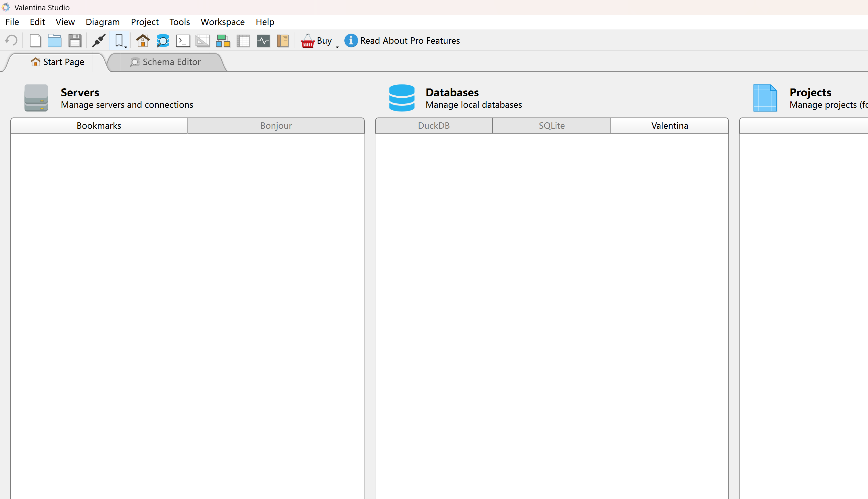Open the activity monitor pulse icon
The width and height of the screenshot is (868, 499).
click(263, 41)
